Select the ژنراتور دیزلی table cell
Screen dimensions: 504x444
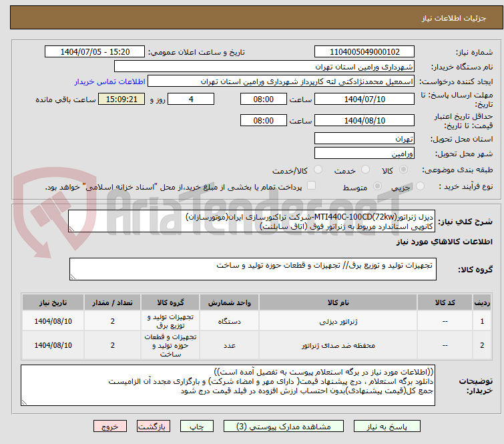338,321
